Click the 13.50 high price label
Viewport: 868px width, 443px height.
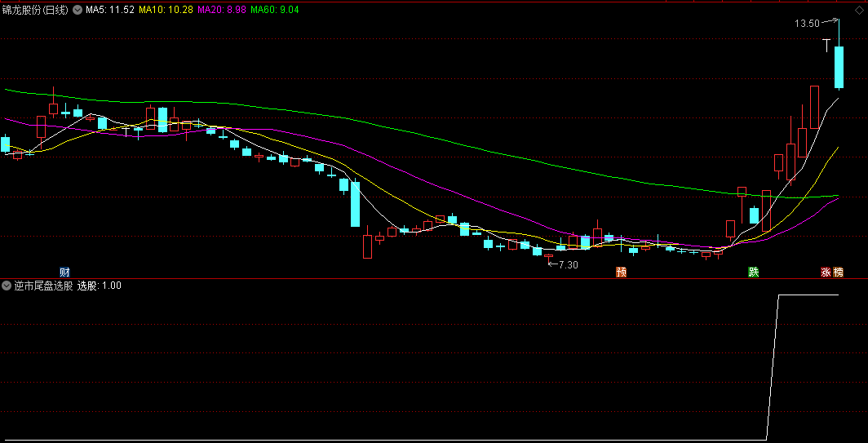[x=807, y=24]
